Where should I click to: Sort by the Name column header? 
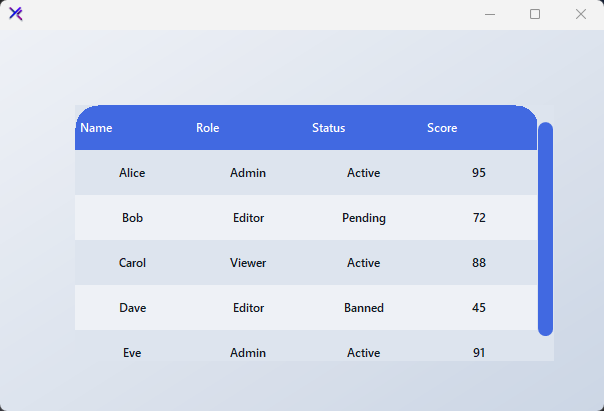point(133,127)
